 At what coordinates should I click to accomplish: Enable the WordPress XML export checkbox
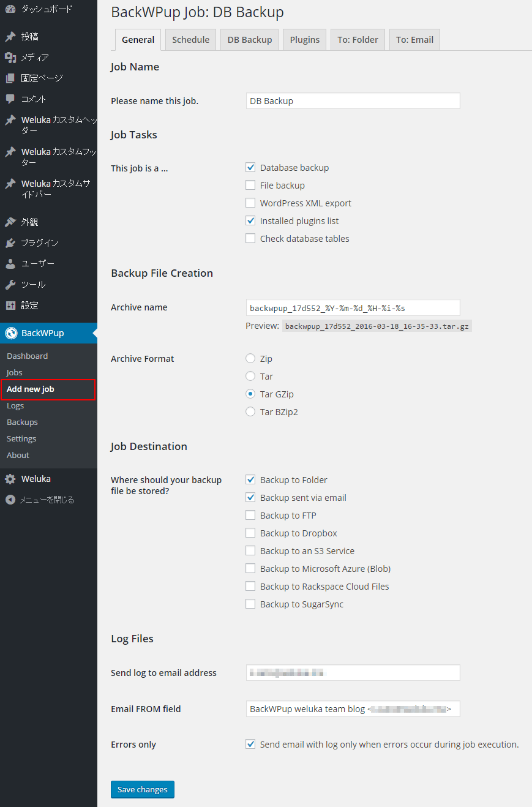pyautogui.click(x=250, y=203)
